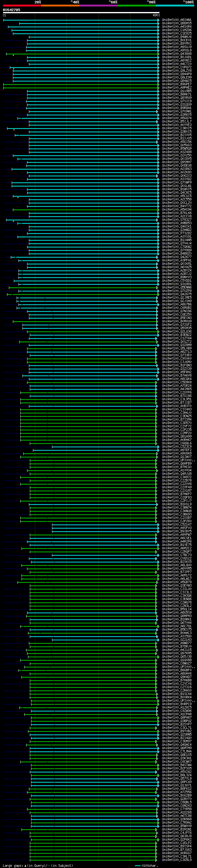Open hit UniRef100_C1MZD6
The height and width of the screenshot is (868, 197).
click(x=176, y=30)
